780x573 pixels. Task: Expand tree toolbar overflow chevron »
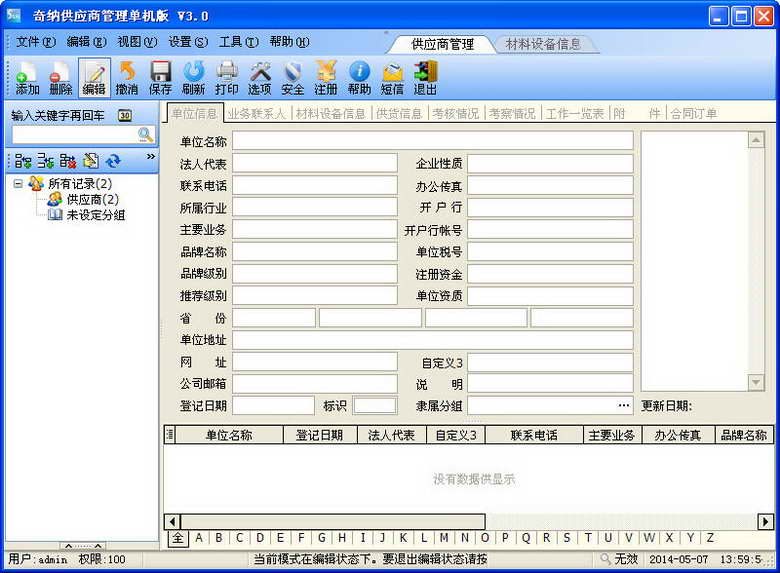(151, 157)
